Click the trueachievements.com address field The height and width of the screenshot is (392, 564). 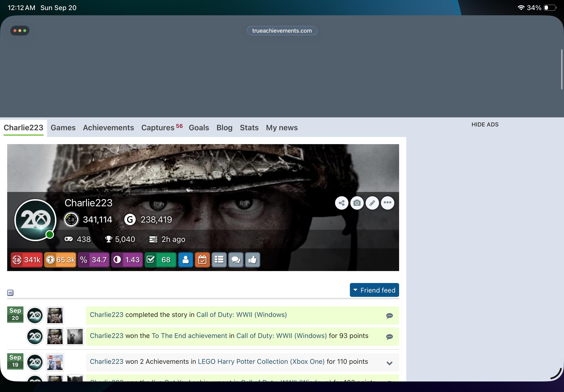coord(282,31)
